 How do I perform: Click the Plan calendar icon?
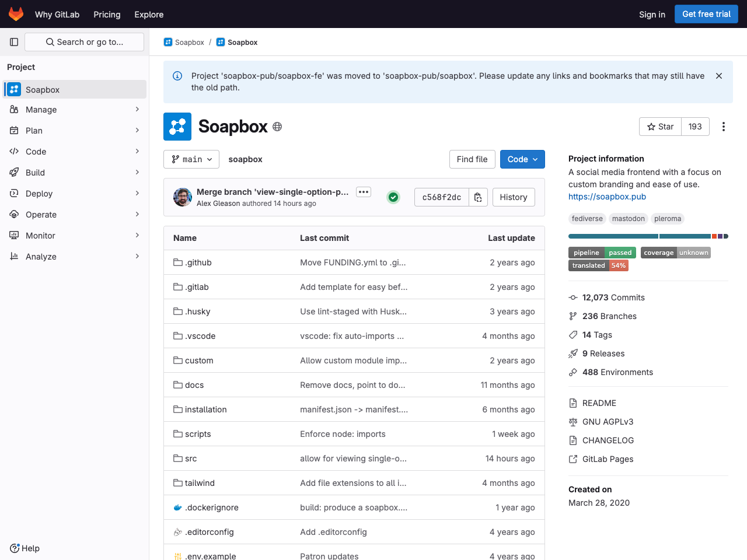point(14,131)
